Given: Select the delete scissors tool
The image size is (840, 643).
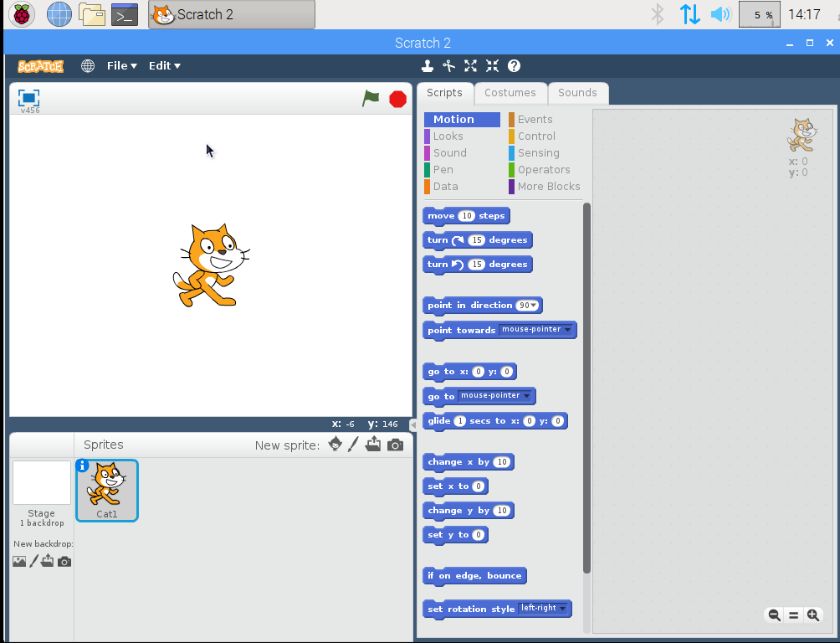Looking at the screenshot, I should 448,65.
